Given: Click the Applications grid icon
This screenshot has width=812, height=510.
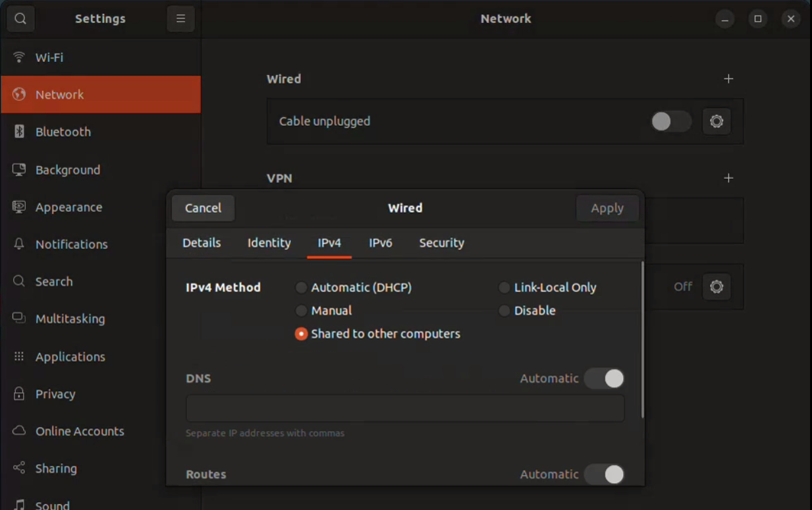Looking at the screenshot, I should point(19,356).
